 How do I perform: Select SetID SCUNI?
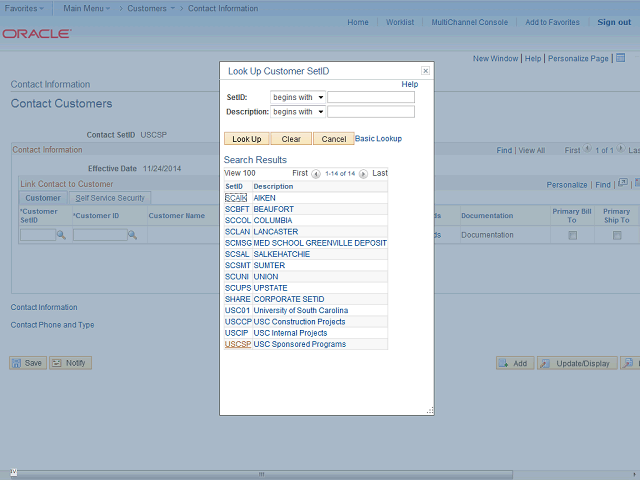click(237, 276)
